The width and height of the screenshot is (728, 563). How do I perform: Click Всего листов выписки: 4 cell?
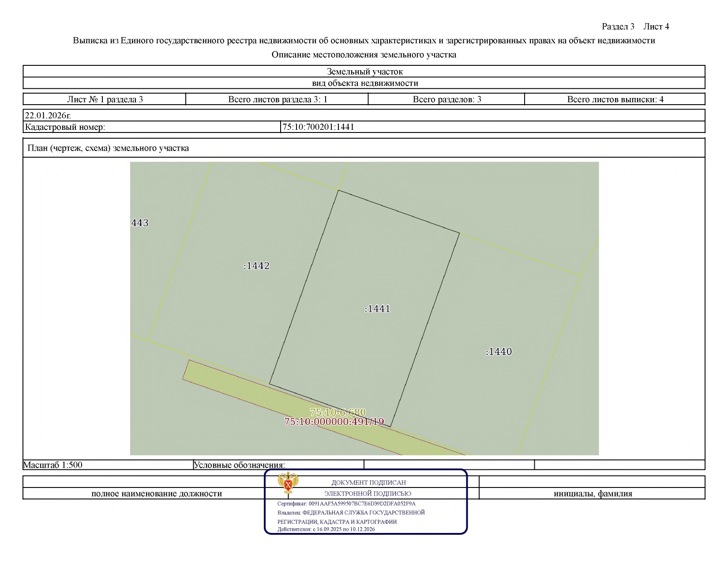[x=615, y=99]
